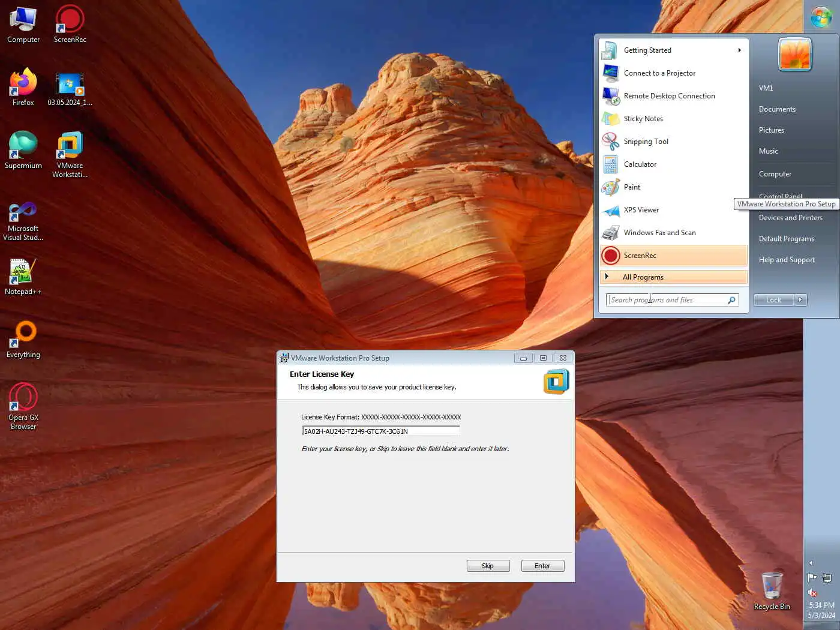
Task: Minimize the VMware Workstation Pro Setup window
Action: click(523, 358)
